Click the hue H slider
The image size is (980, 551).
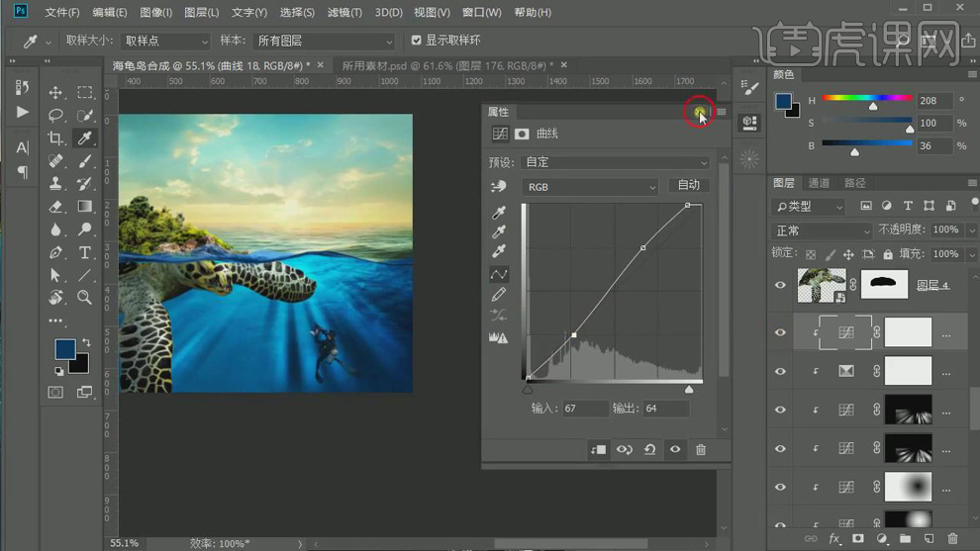coord(867,99)
